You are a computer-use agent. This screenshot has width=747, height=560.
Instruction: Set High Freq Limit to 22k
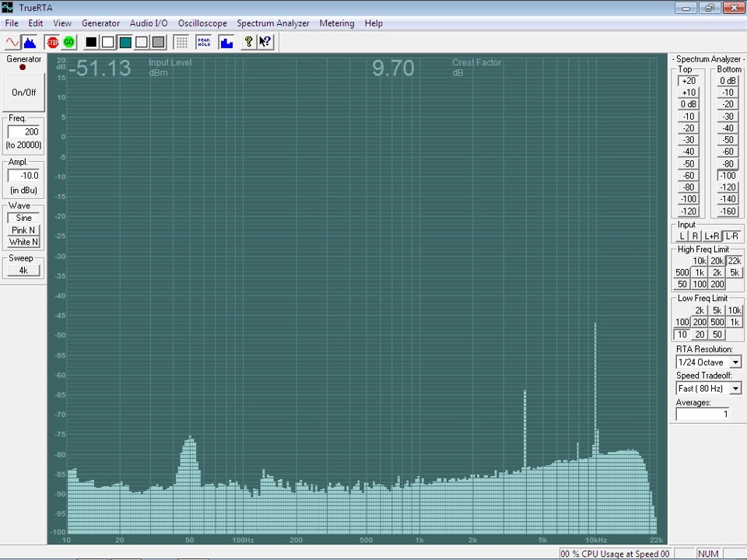tap(735, 261)
